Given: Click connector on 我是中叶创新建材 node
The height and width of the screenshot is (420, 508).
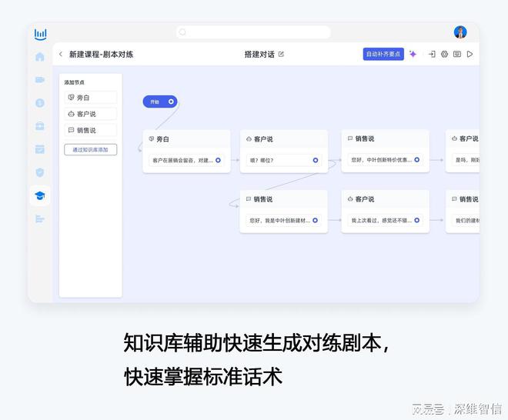Looking at the screenshot, I should (x=315, y=220).
